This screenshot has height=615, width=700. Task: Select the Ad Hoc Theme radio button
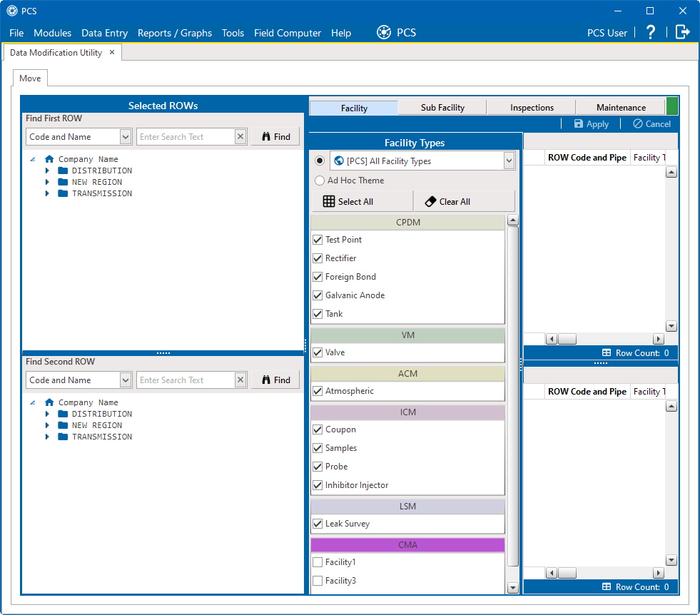[x=320, y=181]
